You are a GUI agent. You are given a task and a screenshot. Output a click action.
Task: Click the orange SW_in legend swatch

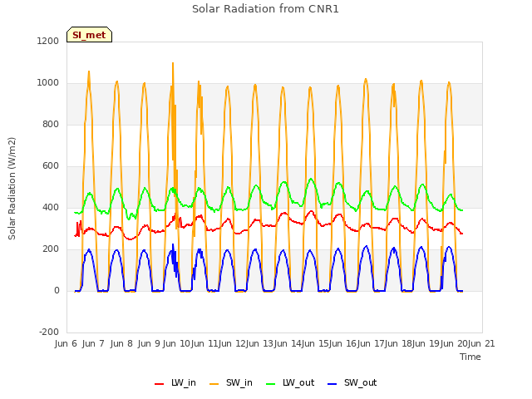pos(214,384)
